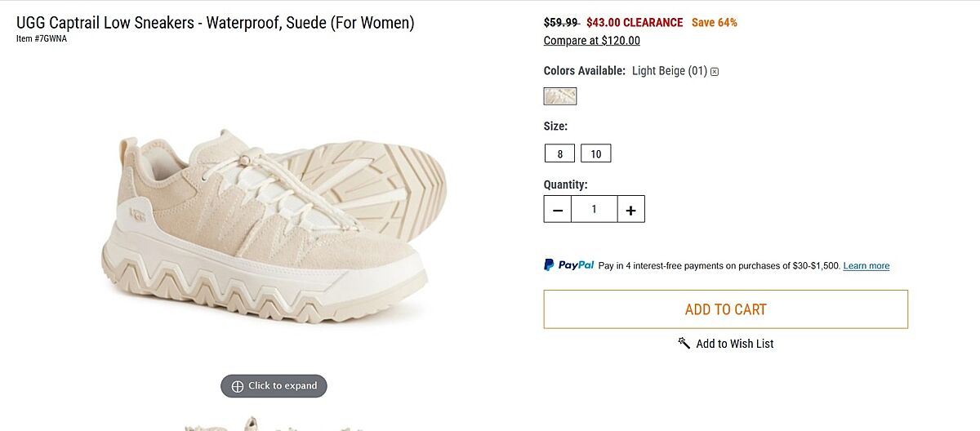The width and height of the screenshot is (980, 431).
Task: Open the Compare at $120.00 link
Action: tap(592, 41)
